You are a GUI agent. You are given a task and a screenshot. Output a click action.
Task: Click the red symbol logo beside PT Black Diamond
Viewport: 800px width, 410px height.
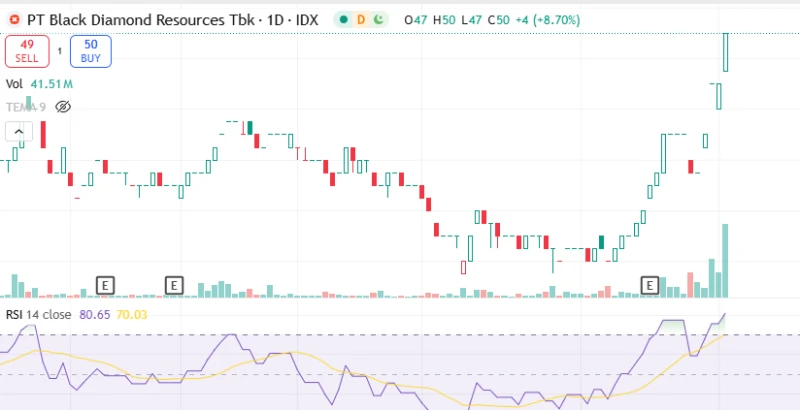click(13, 19)
